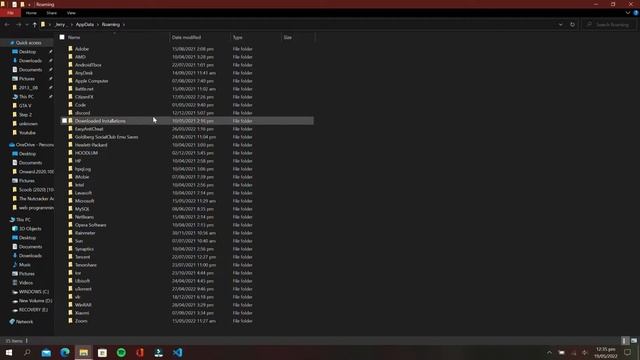
Task: Open the Share ribbon tab
Action: tap(51, 13)
